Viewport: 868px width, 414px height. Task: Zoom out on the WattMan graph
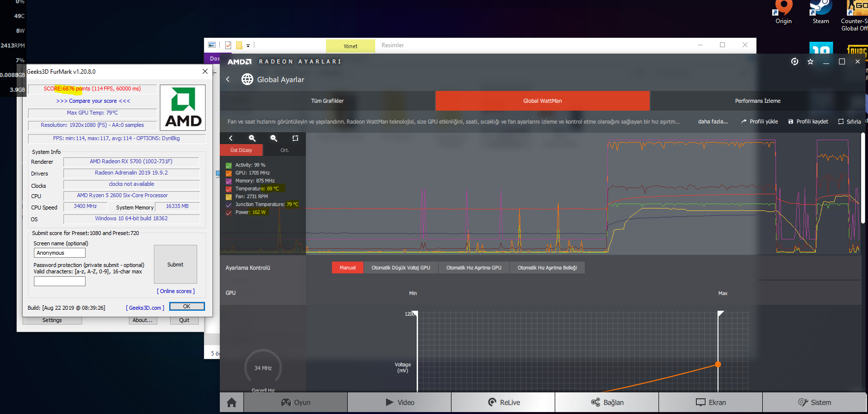click(x=274, y=138)
